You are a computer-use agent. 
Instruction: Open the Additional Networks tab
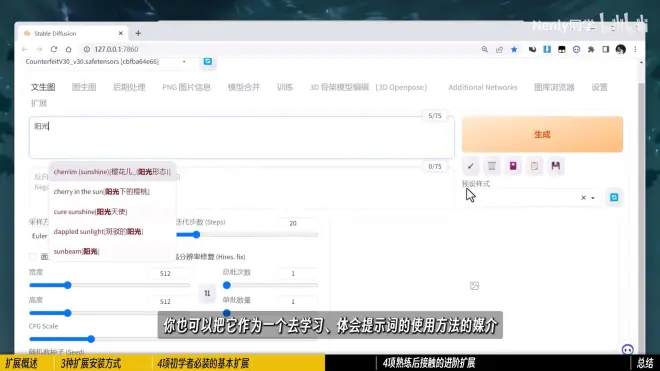click(482, 87)
